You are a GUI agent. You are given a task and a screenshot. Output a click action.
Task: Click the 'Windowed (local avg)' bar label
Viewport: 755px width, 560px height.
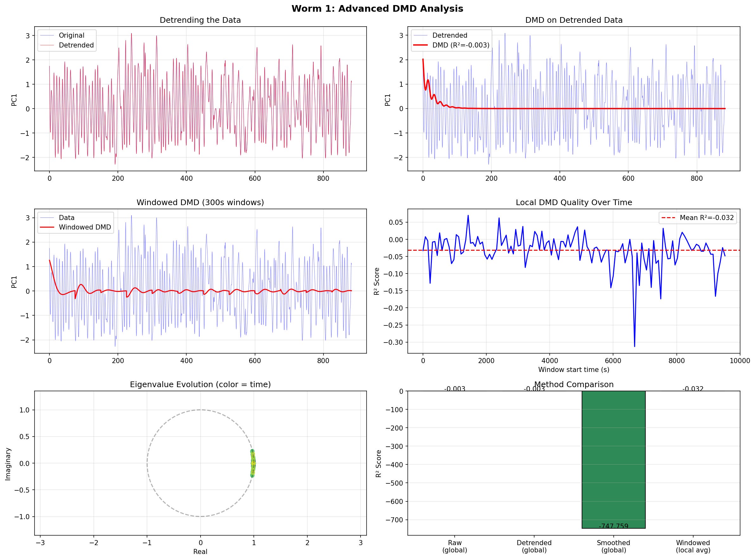coord(693,546)
